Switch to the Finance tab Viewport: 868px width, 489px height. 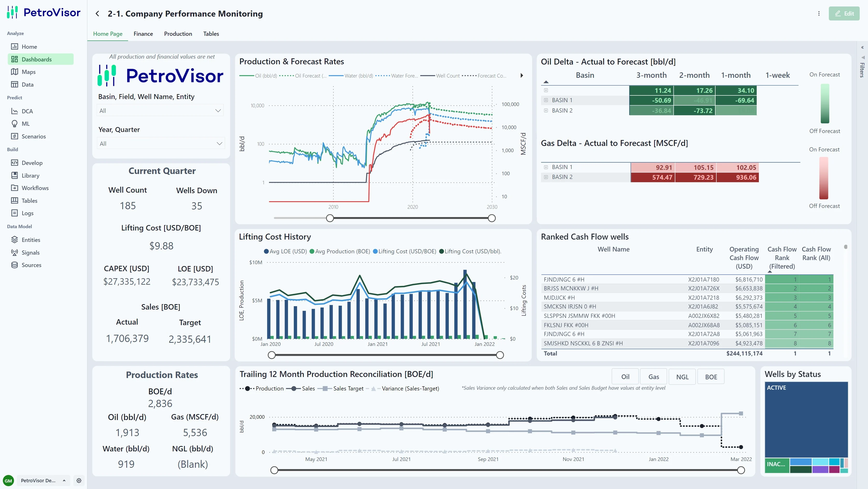pyautogui.click(x=143, y=34)
